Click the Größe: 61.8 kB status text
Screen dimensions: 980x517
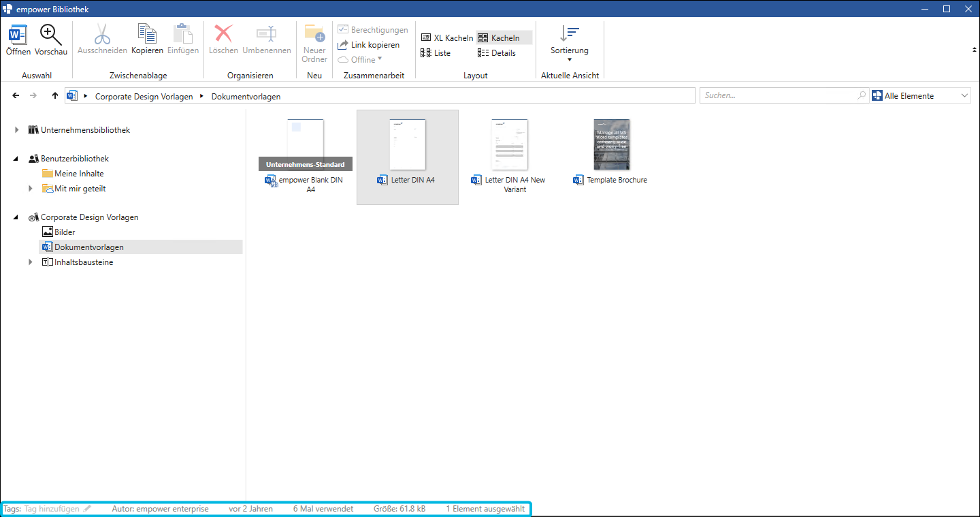pos(399,509)
